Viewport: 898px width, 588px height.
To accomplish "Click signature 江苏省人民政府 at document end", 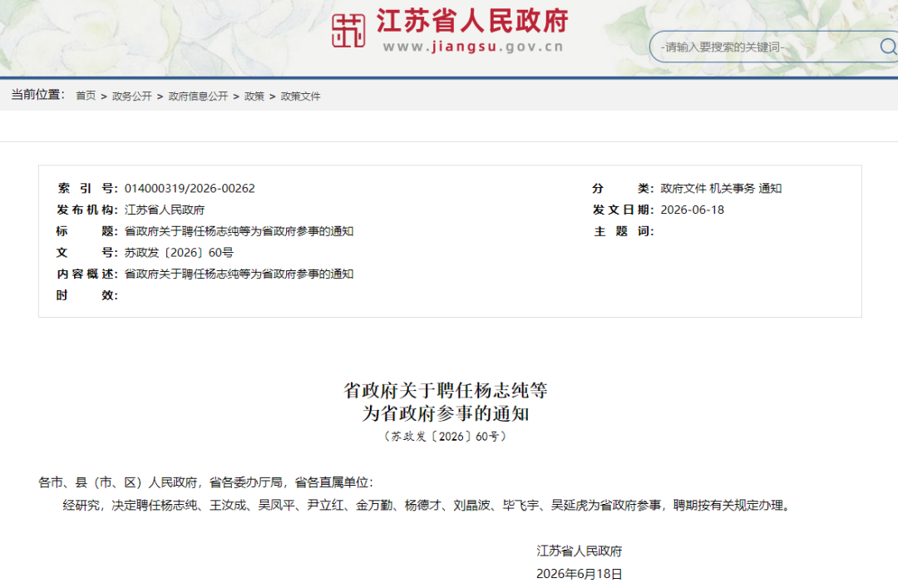I will coord(579,551).
